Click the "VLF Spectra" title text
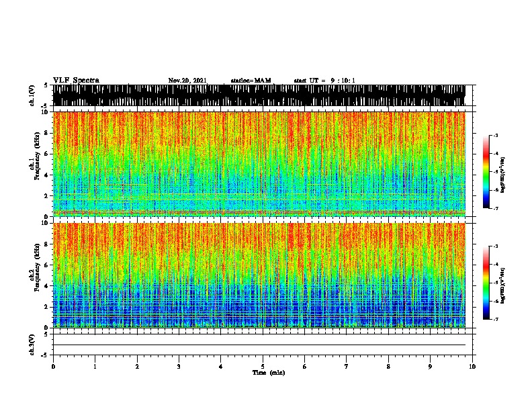The height and width of the screenshot is (411, 532). click(x=76, y=81)
